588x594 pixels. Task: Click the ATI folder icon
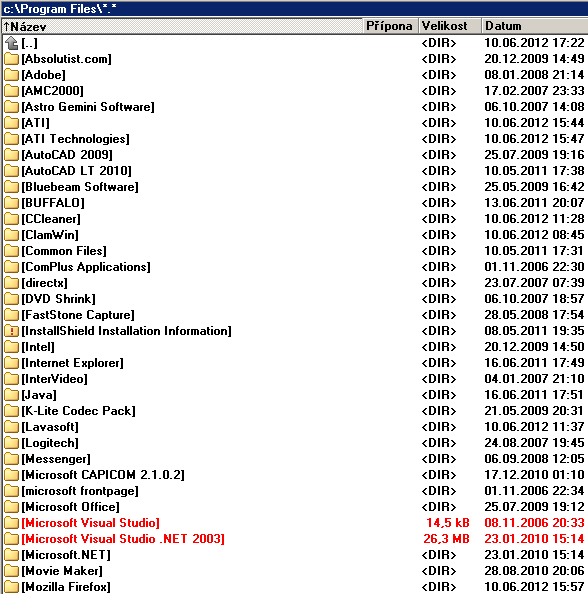pyautogui.click(x=12, y=123)
